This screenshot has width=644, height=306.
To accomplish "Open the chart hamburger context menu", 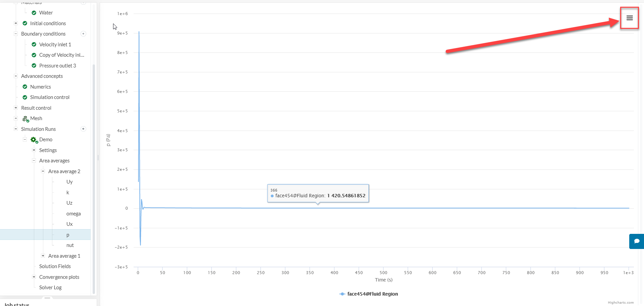I will [629, 18].
